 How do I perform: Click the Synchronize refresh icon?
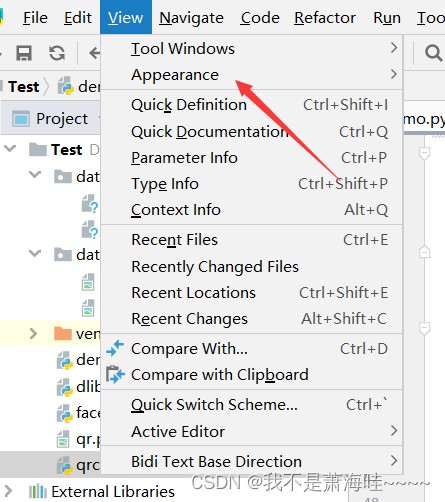pos(57,53)
